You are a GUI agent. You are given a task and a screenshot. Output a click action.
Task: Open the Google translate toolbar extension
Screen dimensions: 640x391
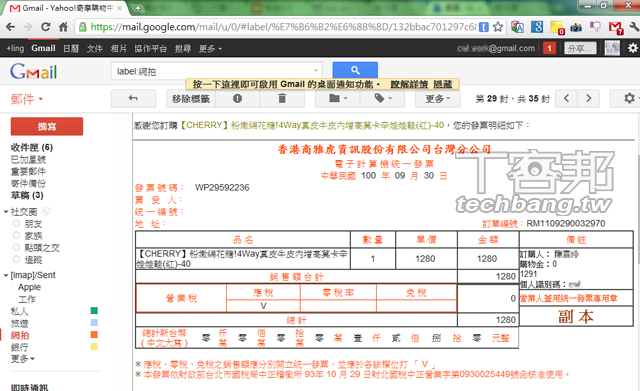tap(517, 27)
